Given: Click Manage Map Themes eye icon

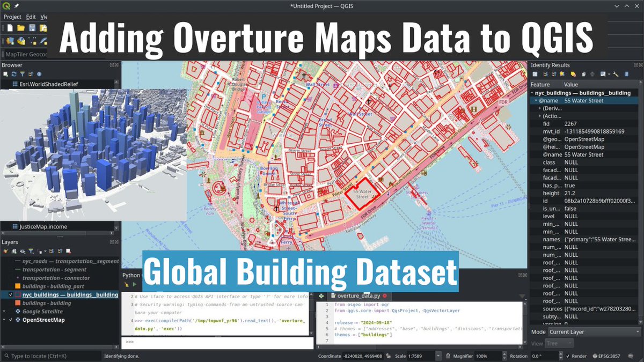Looking at the screenshot, I should click(23, 250).
